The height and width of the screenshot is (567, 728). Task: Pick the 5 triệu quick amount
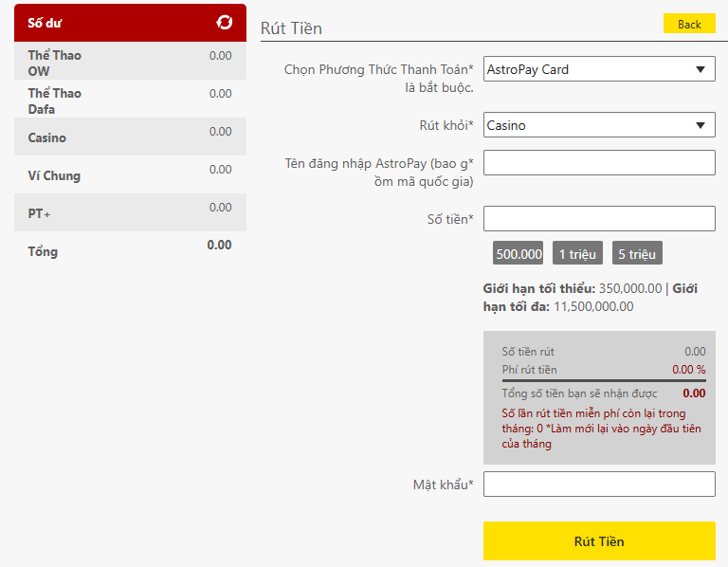[636, 254]
